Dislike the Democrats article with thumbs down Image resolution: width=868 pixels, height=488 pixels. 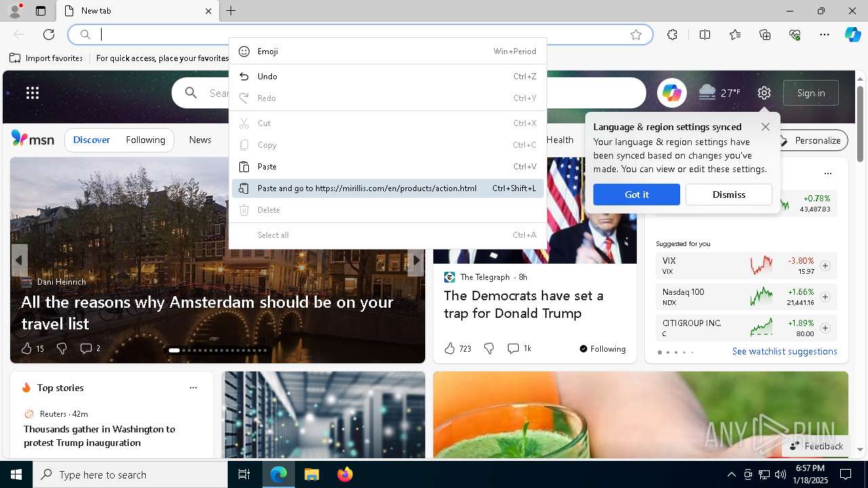pyautogui.click(x=489, y=348)
